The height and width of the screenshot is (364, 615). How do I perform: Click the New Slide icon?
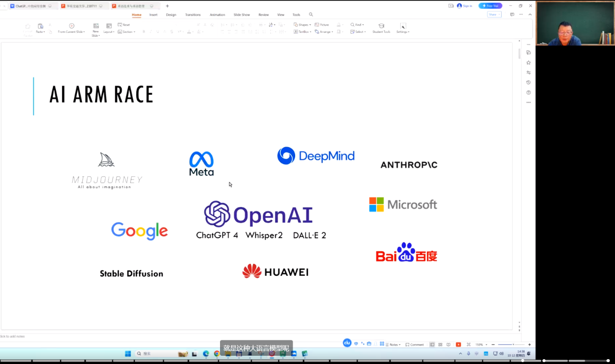[x=96, y=26]
